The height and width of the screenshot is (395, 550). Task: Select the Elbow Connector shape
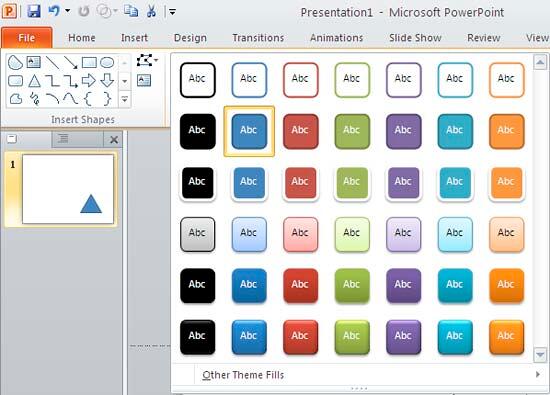(52, 81)
